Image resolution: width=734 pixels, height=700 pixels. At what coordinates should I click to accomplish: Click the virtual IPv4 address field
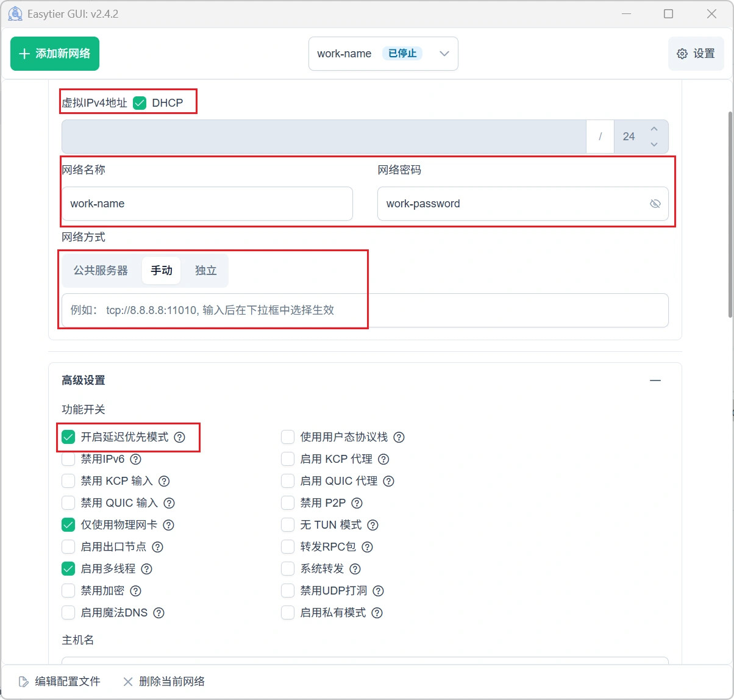pos(324,137)
